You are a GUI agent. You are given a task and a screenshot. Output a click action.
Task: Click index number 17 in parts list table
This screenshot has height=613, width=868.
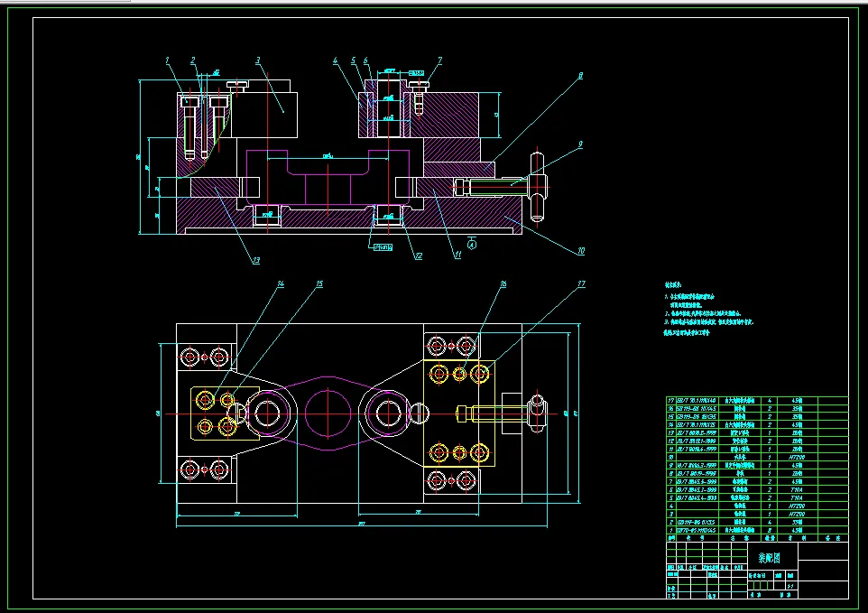(671, 400)
